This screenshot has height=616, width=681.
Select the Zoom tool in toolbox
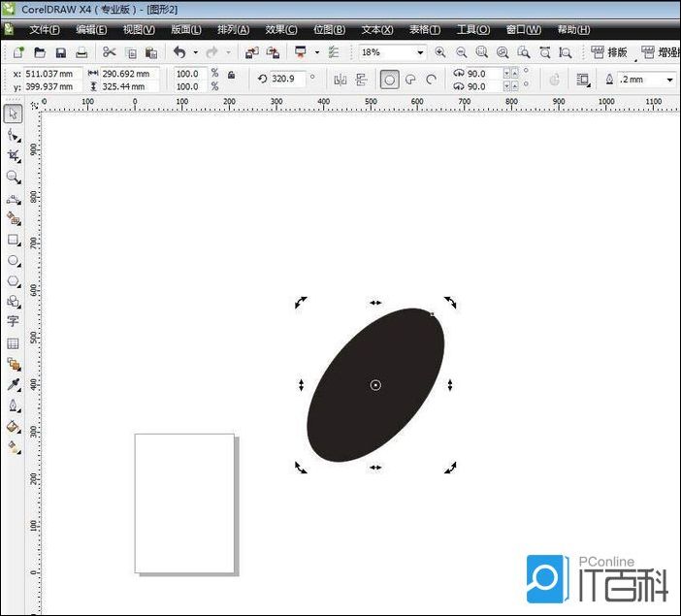(x=14, y=178)
